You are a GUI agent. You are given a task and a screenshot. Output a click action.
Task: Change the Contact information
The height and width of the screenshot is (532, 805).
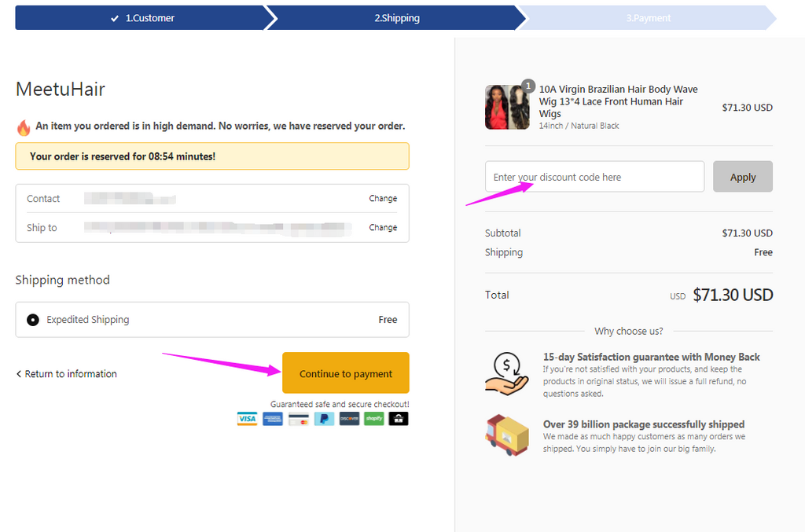pos(383,199)
